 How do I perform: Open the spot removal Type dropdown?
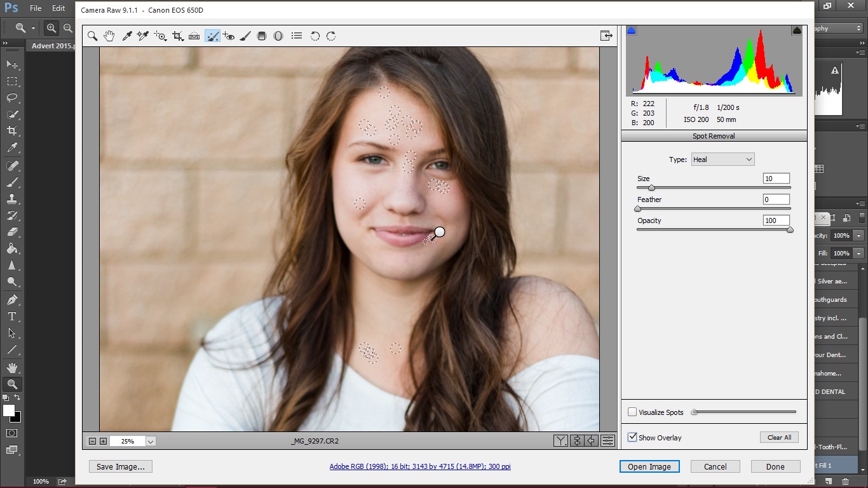pos(722,159)
